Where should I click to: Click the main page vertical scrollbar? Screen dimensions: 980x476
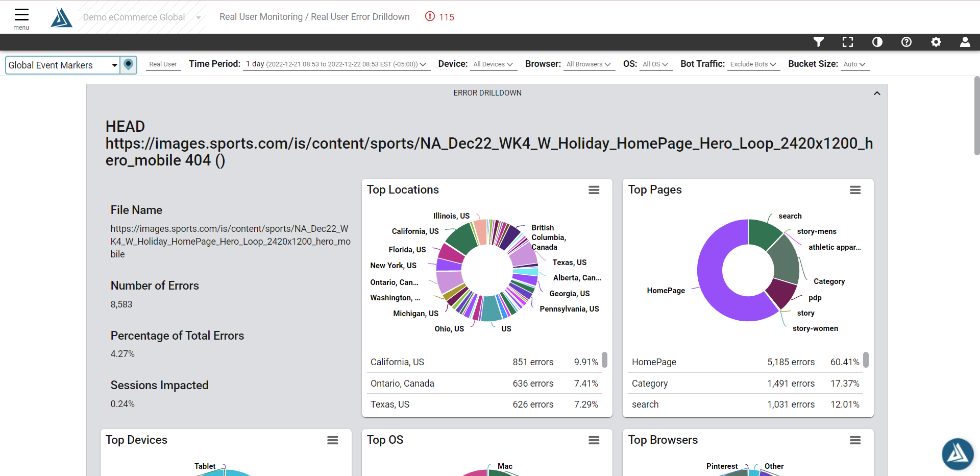pos(977,115)
